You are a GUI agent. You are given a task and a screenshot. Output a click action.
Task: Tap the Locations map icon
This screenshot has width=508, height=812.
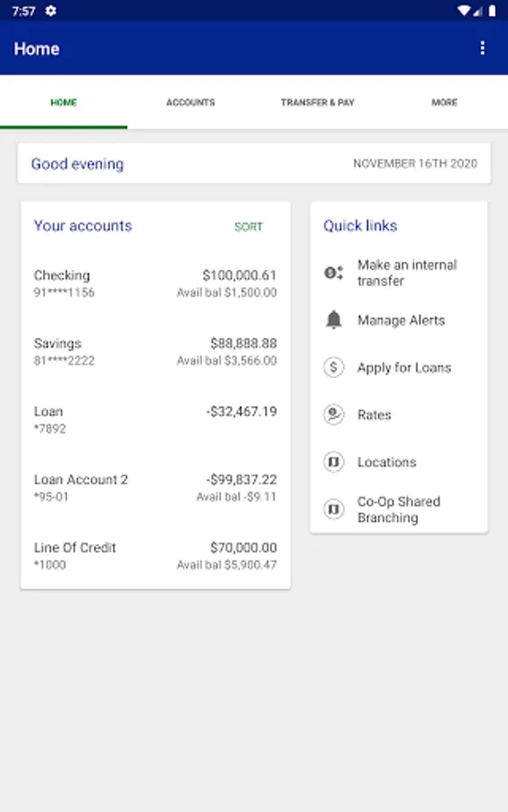334,461
